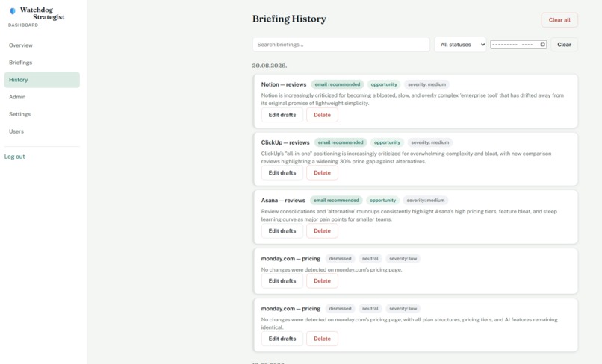Click the severity: medium tag on Asana card
The height and width of the screenshot is (364, 602).
click(x=426, y=200)
